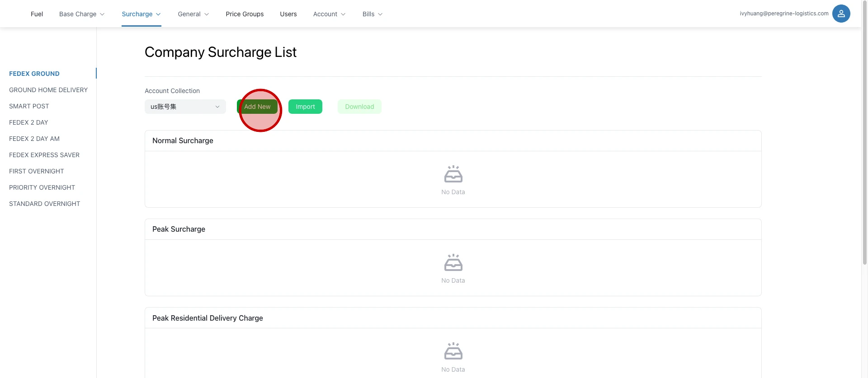This screenshot has width=868, height=378.
Task: Expand the Bills menu
Action: (372, 14)
